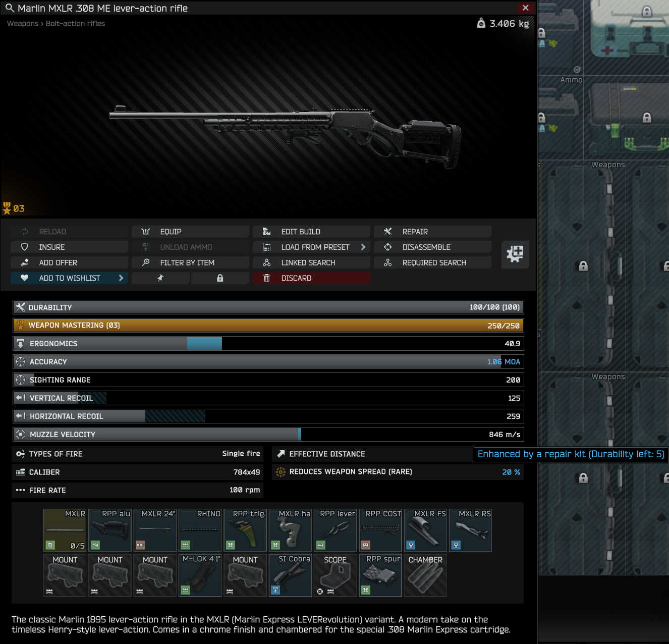This screenshot has width=669, height=644.
Task: Click the "Single fire" value in Types of Fire
Action: point(241,454)
